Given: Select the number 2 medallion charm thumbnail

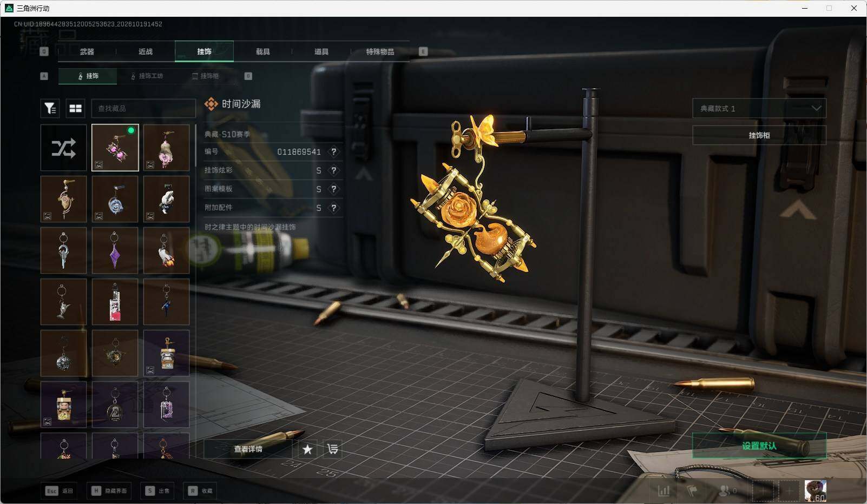Looking at the screenshot, I should tap(115, 404).
